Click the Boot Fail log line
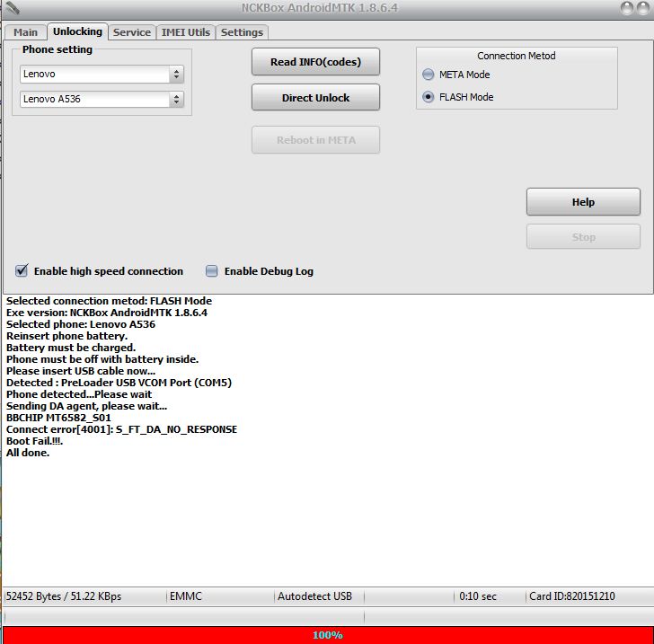This screenshot has width=654, height=644. click(35, 441)
